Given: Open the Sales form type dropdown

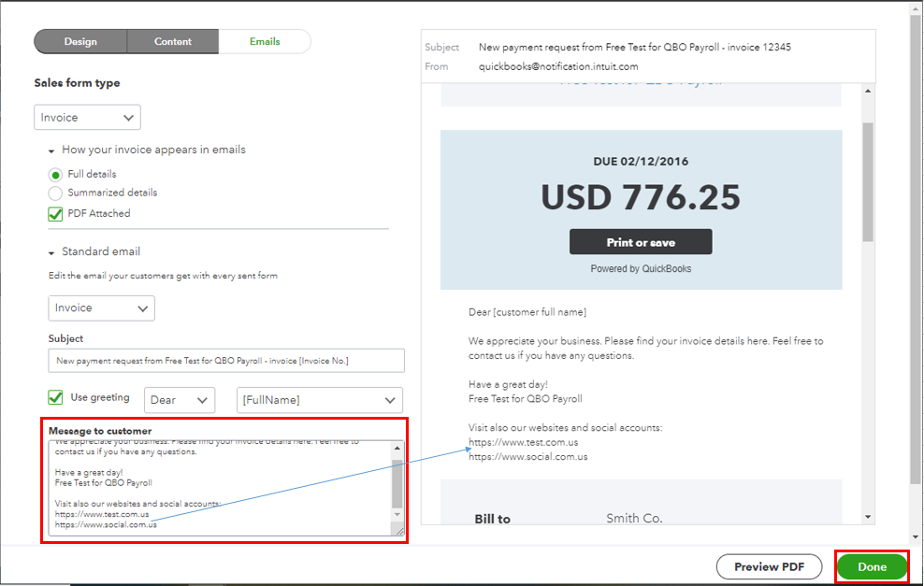Looking at the screenshot, I should coord(86,117).
